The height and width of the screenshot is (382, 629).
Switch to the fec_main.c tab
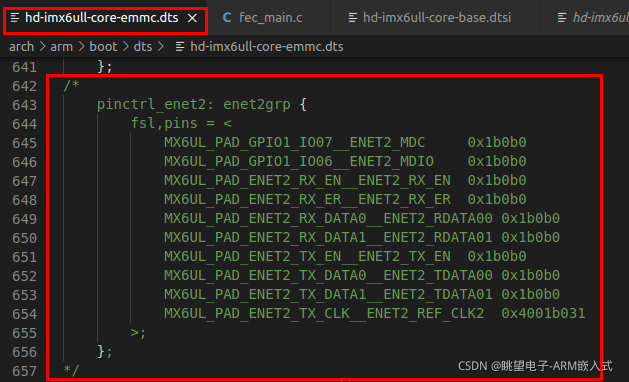[269, 18]
